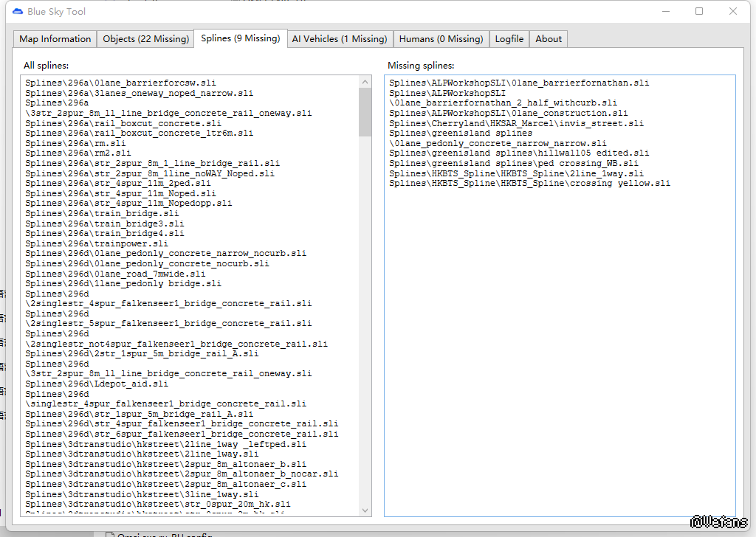The image size is (756, 537).
Task: Select missing HKBTS_Spline\2line_1way.sli
Action: pos(516,173)
